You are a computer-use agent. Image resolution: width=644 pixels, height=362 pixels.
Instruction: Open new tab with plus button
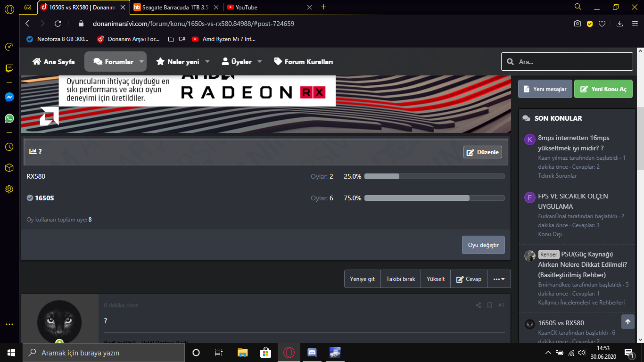(323, 7)
